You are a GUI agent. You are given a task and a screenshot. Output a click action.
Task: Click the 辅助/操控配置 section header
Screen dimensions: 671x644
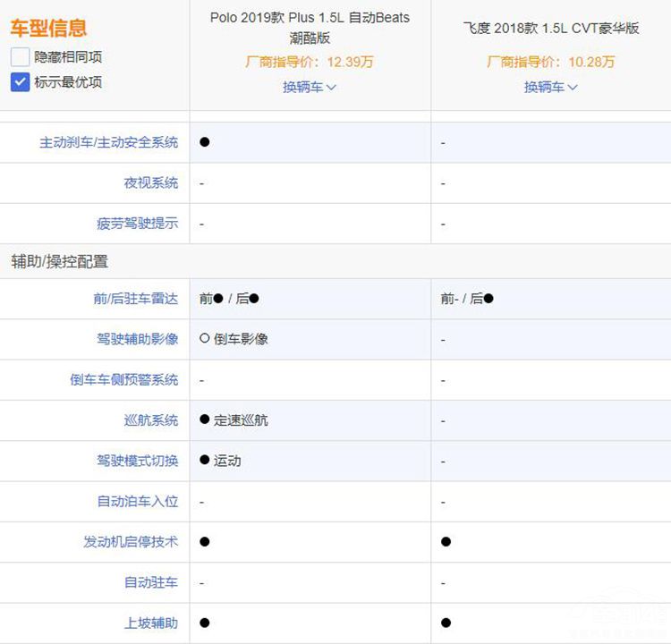59,261
